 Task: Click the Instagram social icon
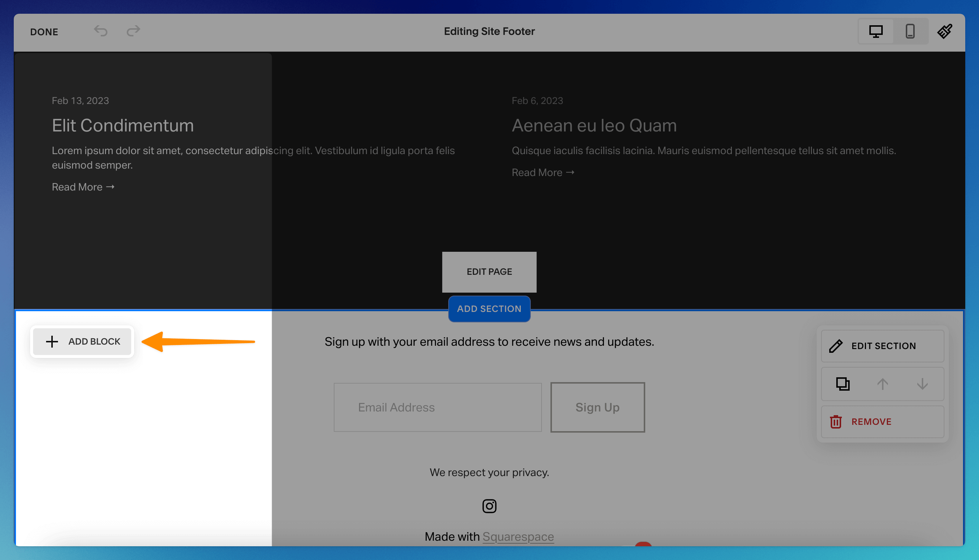[x=489, y=506]
